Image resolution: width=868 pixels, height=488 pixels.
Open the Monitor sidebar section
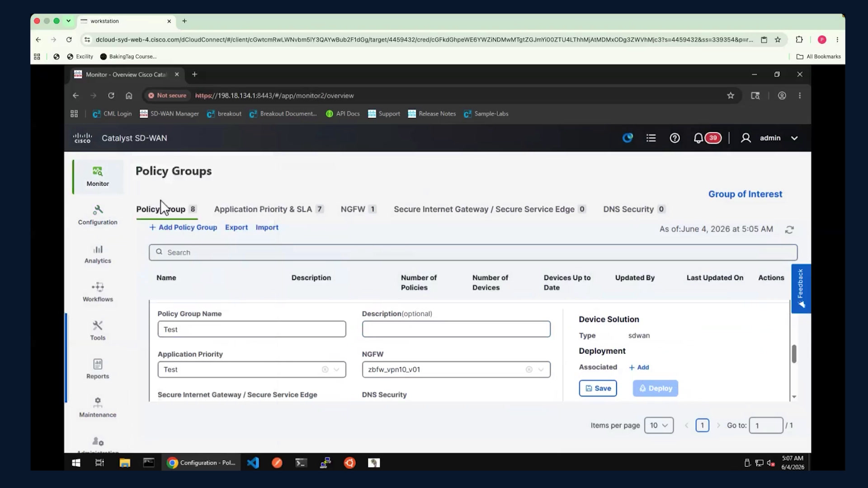click(98, 177)
